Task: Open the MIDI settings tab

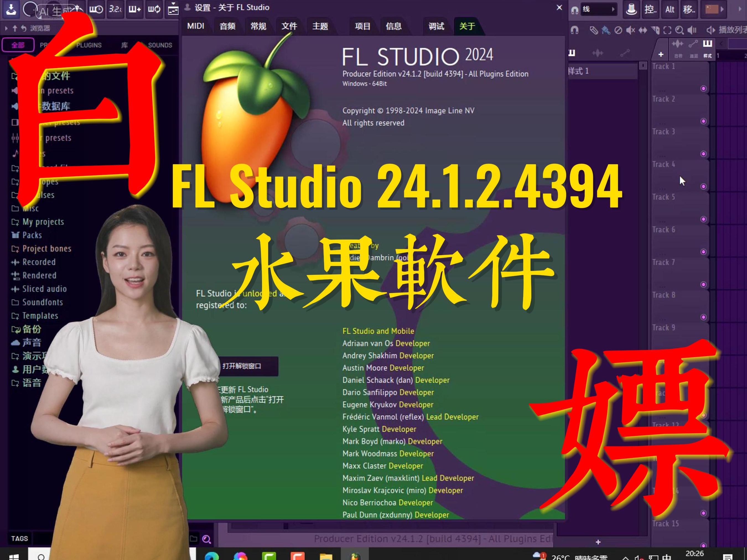Action: click(196, 26)
